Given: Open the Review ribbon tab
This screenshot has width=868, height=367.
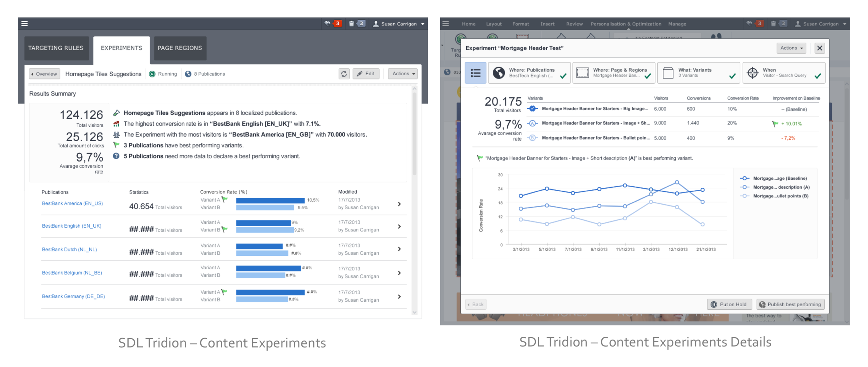Looking at the screenshot, I should click(574, 24).
